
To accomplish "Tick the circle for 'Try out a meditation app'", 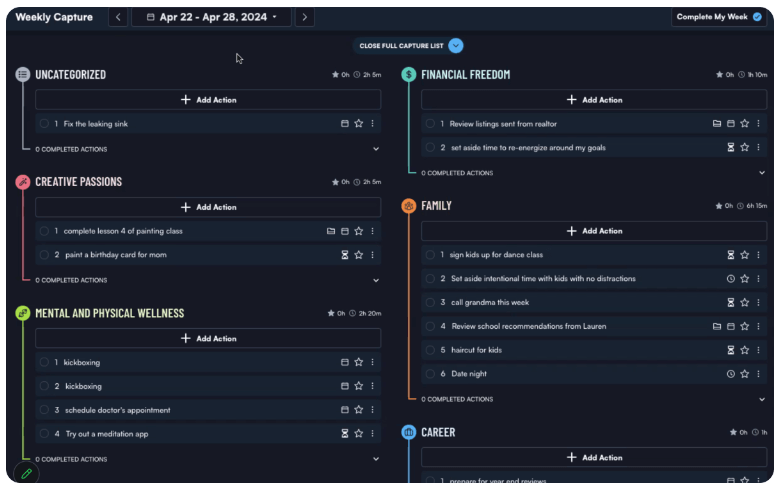I will pyautogui.click(x=44, y=434).
